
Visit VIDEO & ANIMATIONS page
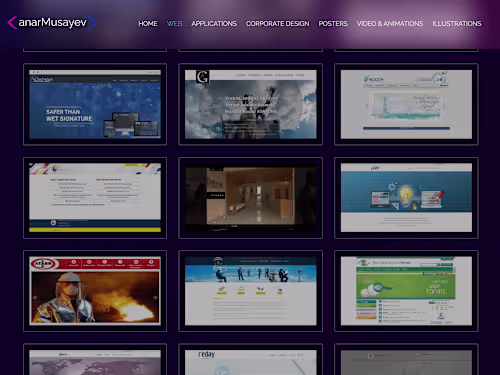(390, 24)
